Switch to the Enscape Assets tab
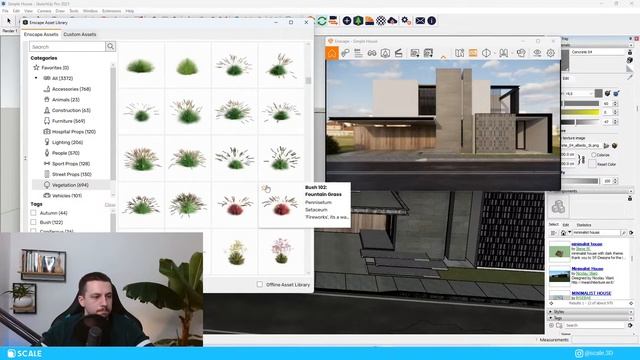640x360 pixels. click(x=41, y=34)
